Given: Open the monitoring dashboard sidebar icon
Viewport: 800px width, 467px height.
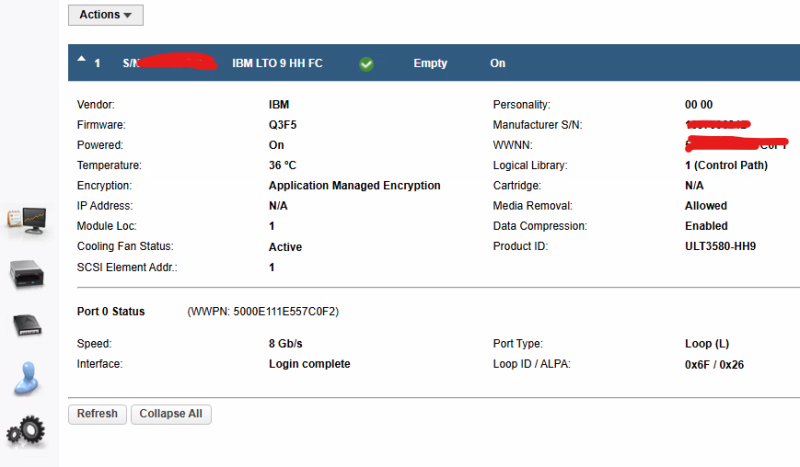Looking at the screenshot, I should pos(27,220).
